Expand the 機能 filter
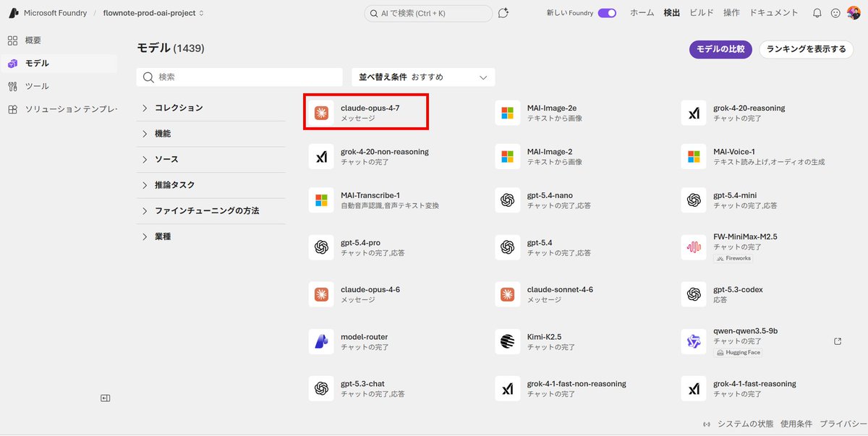This screenshot has width=868, height=436. coord(211,134)
